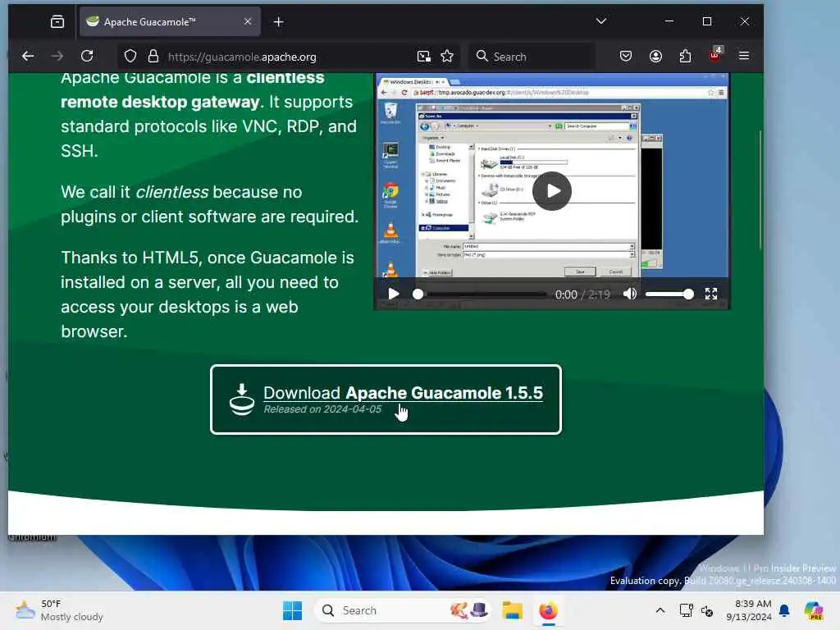Click play in video control bar
The height and width of the screenshot is (630, 840).
coord(394,294)
